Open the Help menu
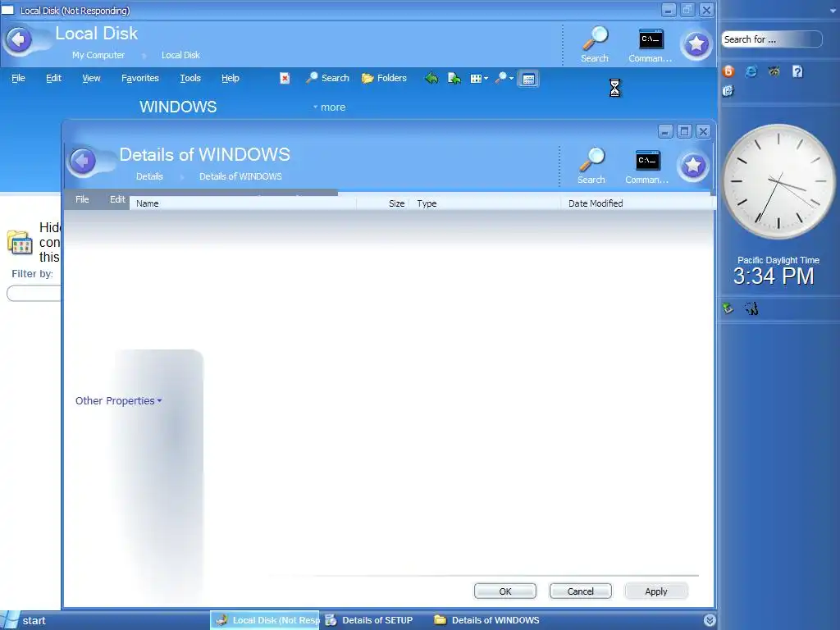 pyautogui.click(x=231, y=78)
